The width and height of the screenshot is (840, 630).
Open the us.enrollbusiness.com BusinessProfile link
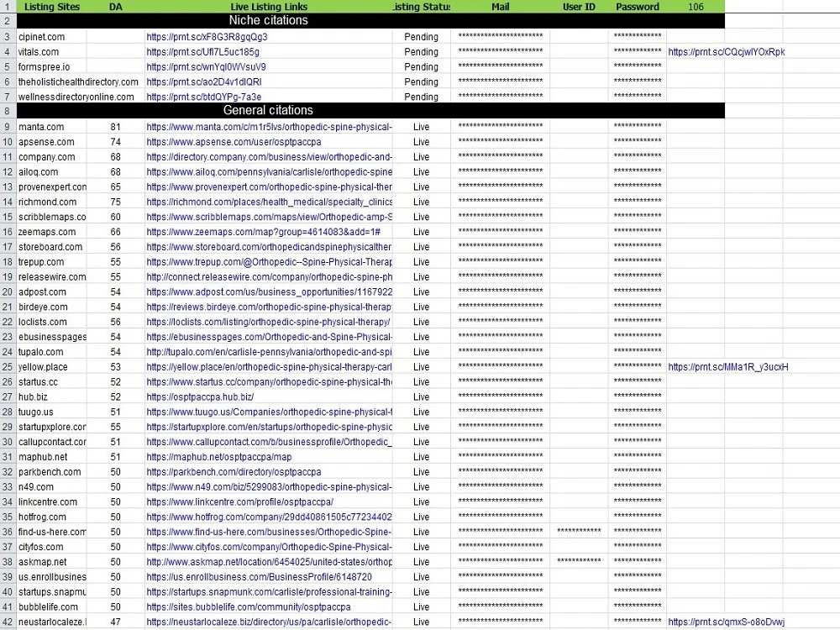(259, 577)
